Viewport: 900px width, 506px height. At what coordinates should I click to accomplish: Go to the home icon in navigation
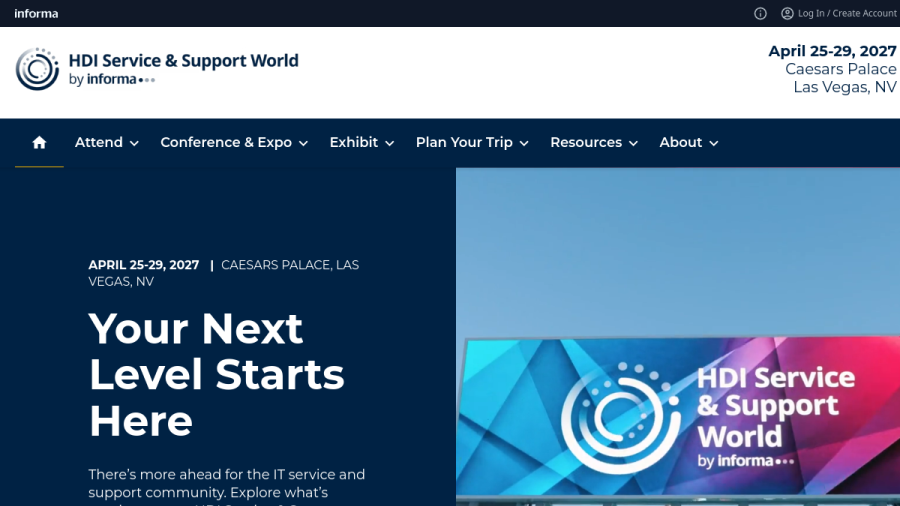(x=39, y=142)
